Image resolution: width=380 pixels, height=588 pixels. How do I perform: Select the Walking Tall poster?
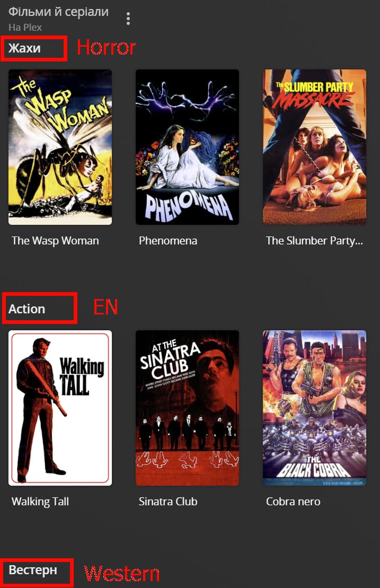pyautogui.click(x=60, y=408)
